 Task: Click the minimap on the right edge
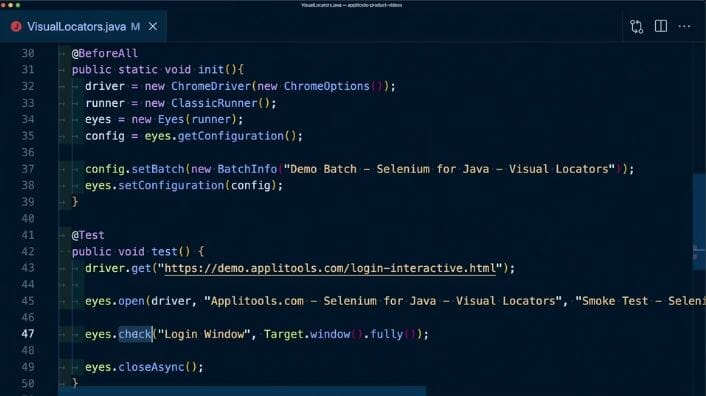pyautogui.click(x=699, y=220)
